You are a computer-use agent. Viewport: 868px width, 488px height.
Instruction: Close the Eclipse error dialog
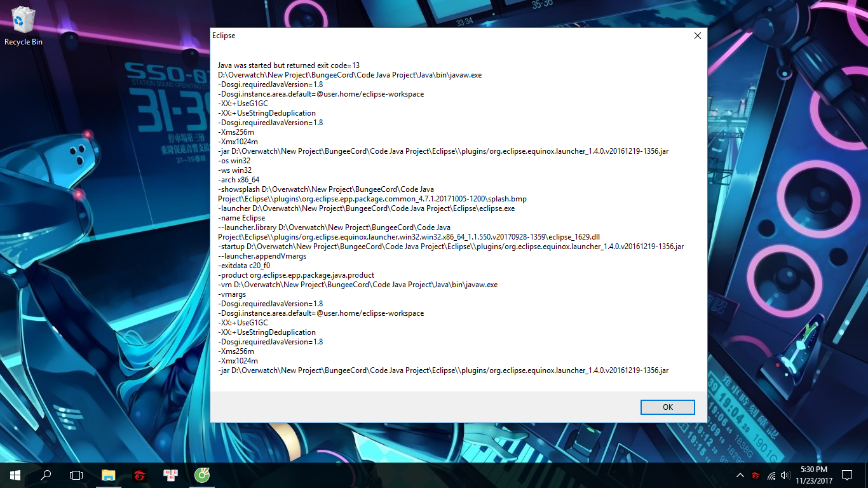pos(697,36)
